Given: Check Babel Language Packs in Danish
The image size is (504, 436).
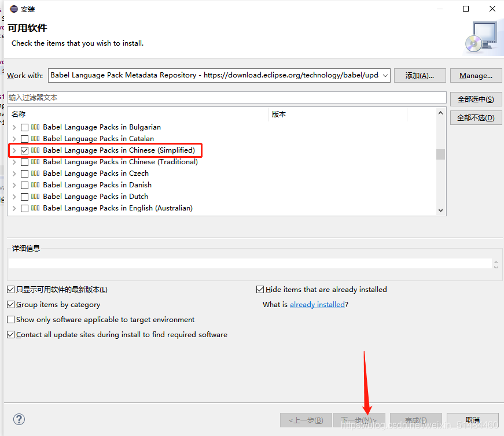Looking at the screenshot, I should click(24, 185).
